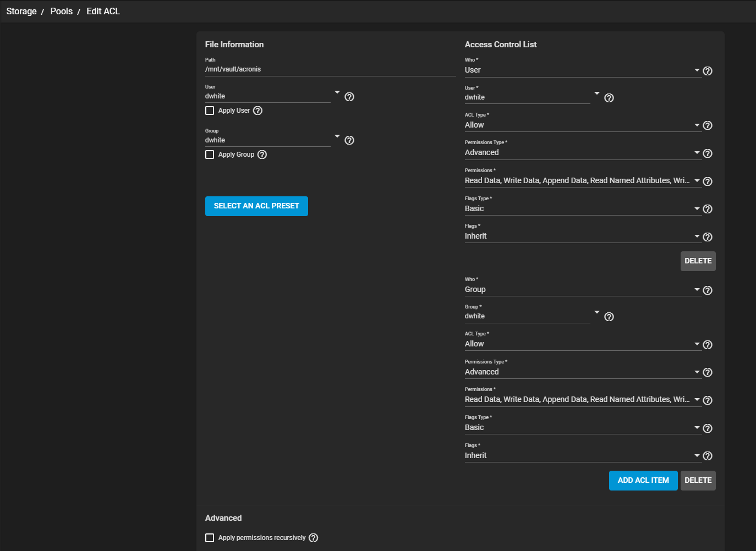Open first entry Flags dropdown

[x=583, y=236]
